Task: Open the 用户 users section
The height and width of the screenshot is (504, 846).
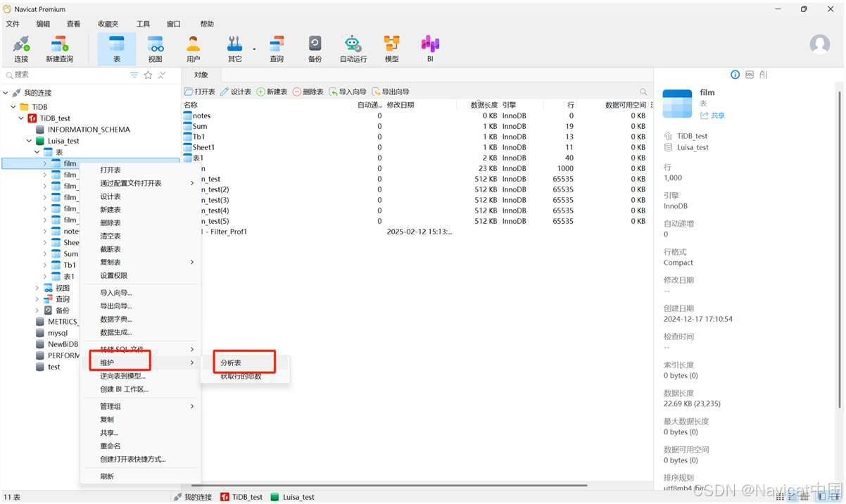Action: point(193,49)
